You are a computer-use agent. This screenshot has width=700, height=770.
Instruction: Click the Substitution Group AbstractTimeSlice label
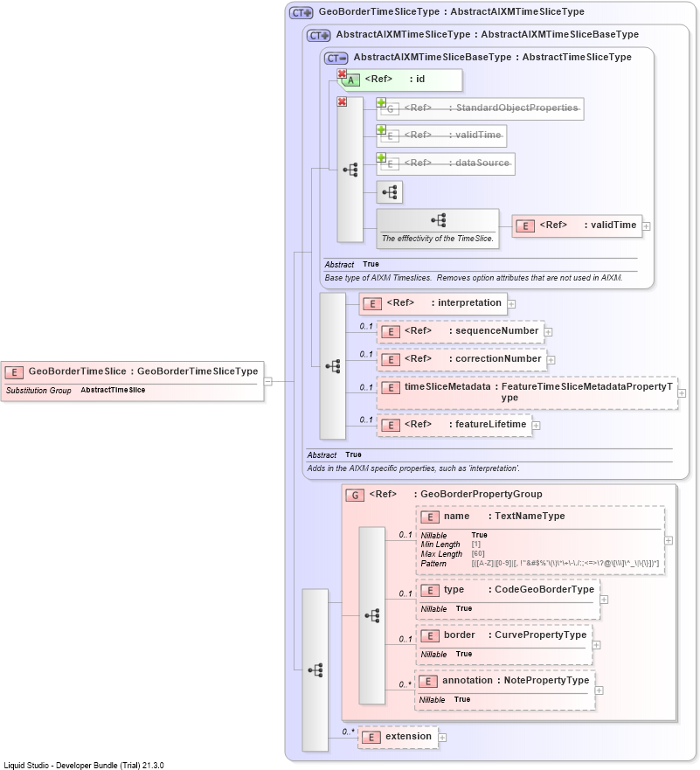[x=76, y=391]
